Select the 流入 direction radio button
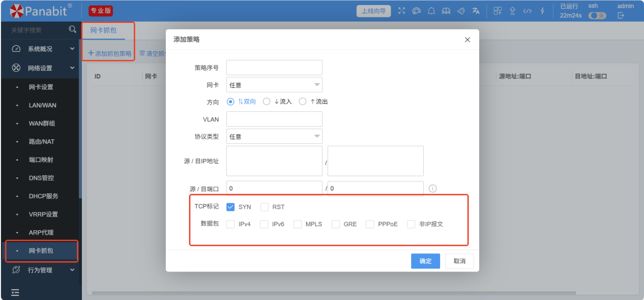Screen dimensions: 644x300 [267, 102]
